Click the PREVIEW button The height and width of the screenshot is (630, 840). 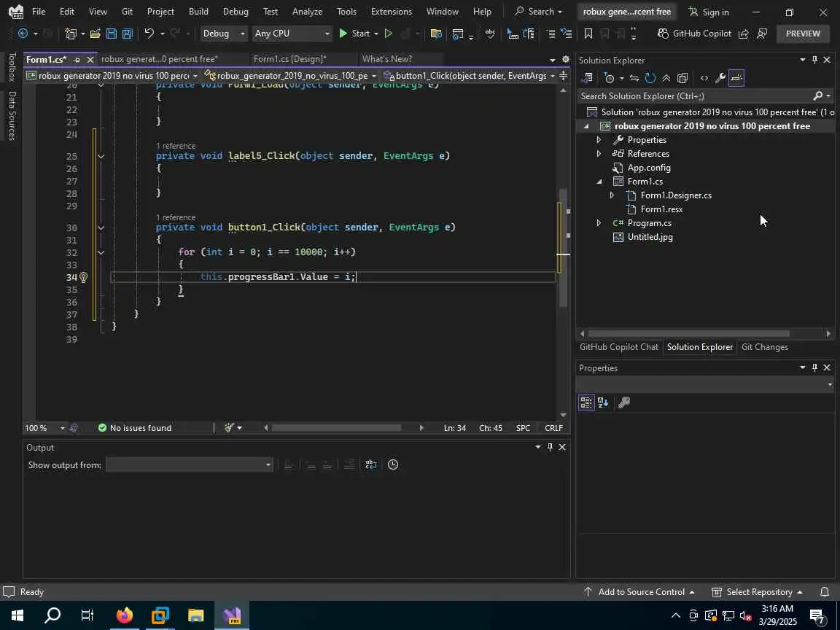pos(803,34)
